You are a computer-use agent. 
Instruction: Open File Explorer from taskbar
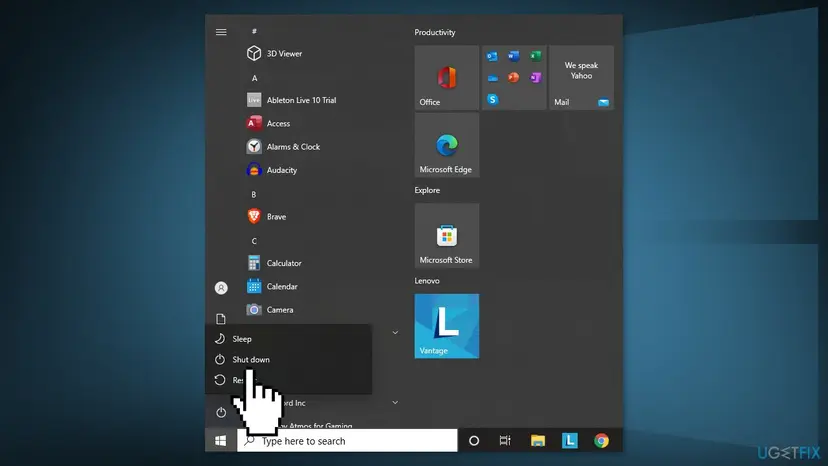(538, 441)
